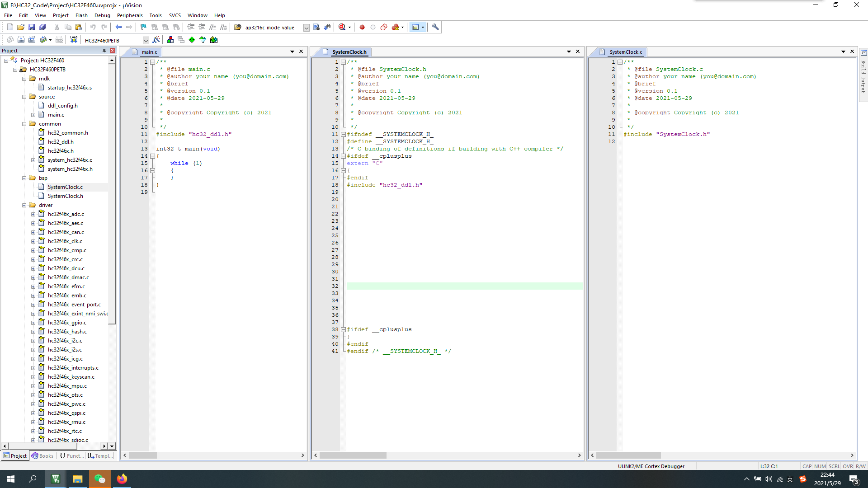The height and width of the screenshot is (488, 868).
Task: Open Firefox from the taskbar
Action: pyautogui.click(x=122, y=479)
